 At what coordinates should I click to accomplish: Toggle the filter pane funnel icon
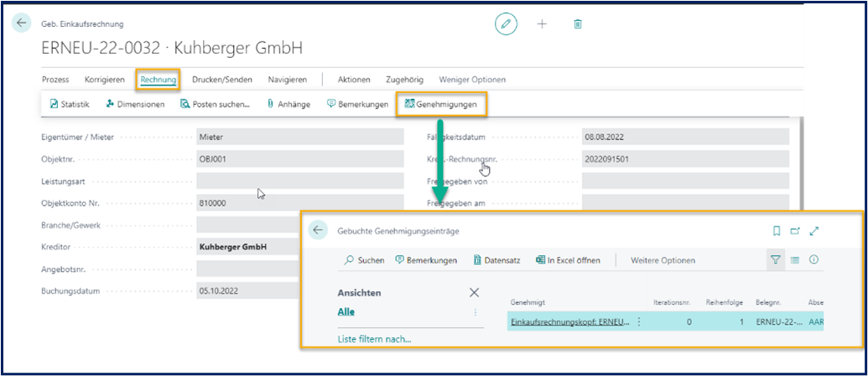776,260
